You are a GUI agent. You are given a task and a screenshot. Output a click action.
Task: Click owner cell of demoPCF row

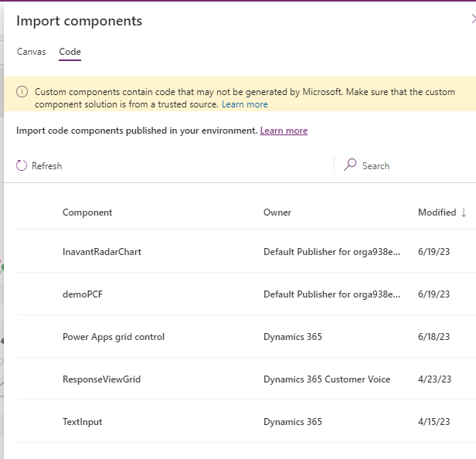[331, 294]
